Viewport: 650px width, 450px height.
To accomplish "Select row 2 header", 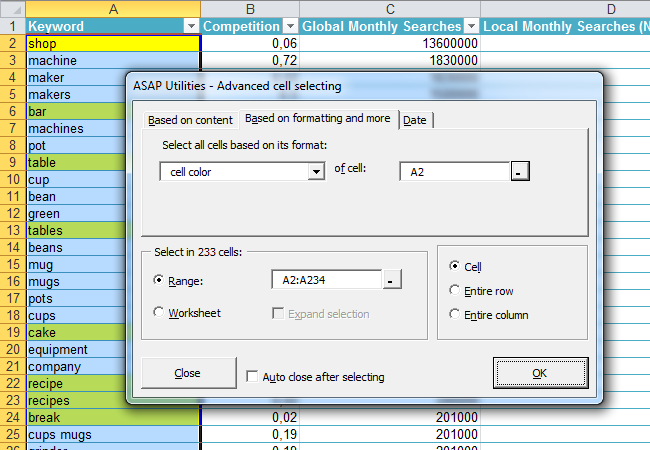I will click(12, 44).
